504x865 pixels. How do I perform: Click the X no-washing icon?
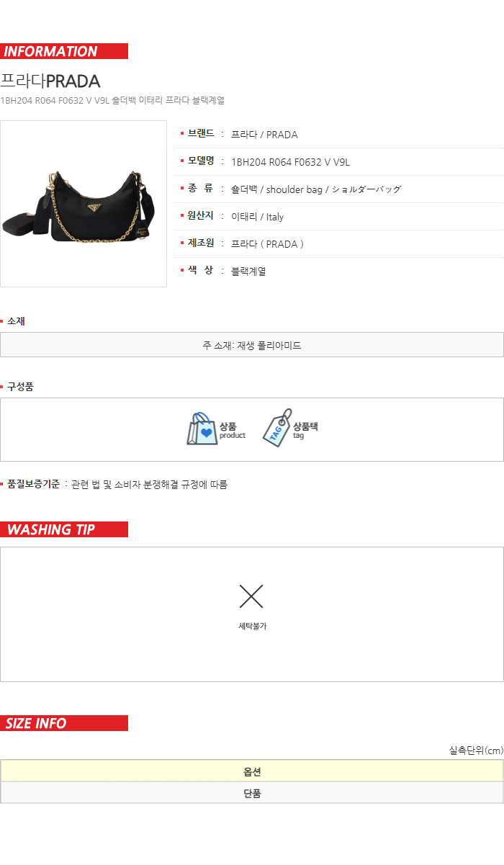251,596
